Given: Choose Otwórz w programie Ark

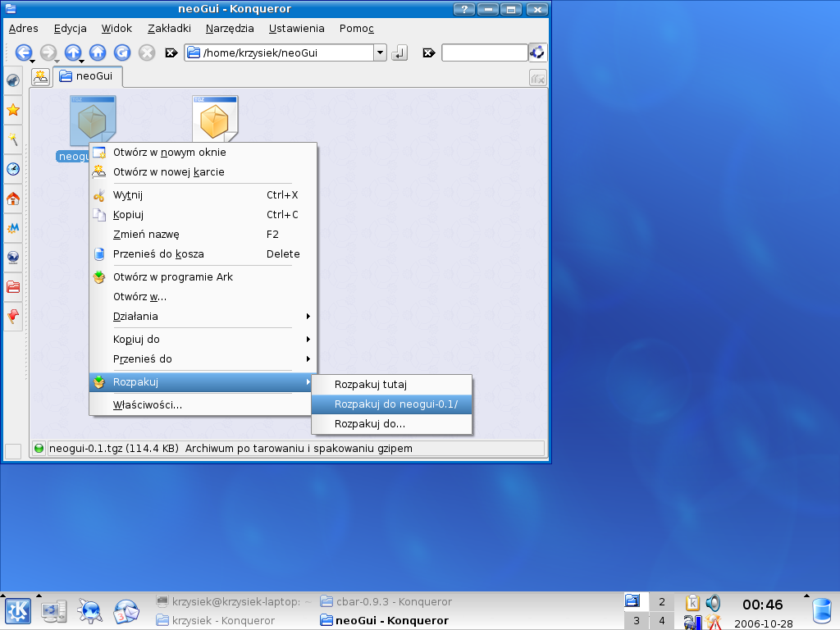Looking at the screenshot, I should (x=203, y=277).
